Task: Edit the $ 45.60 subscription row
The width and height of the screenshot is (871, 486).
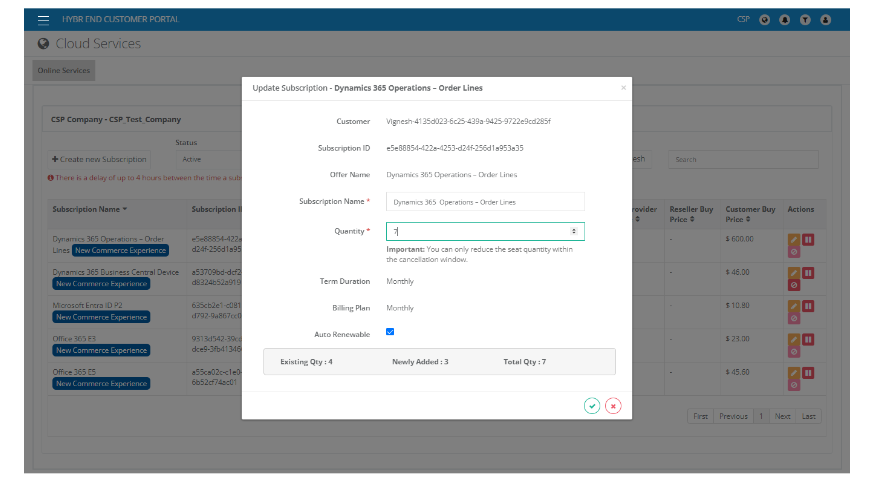Action: (x=793, y=373)
